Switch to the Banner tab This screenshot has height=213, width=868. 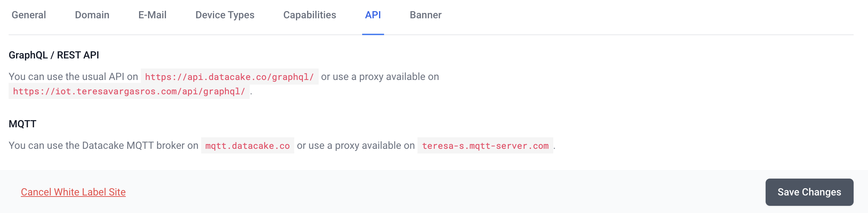pyautogui.click(x=425, y=15)
